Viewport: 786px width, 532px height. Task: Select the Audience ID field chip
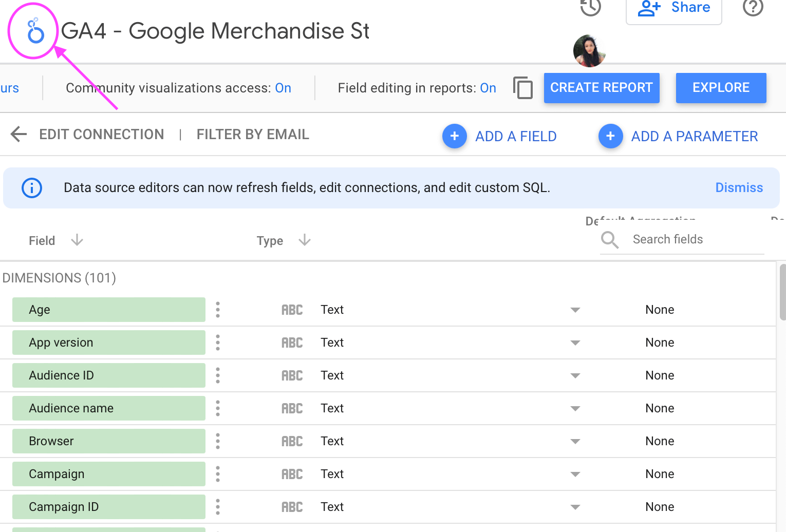pos(109,375)
